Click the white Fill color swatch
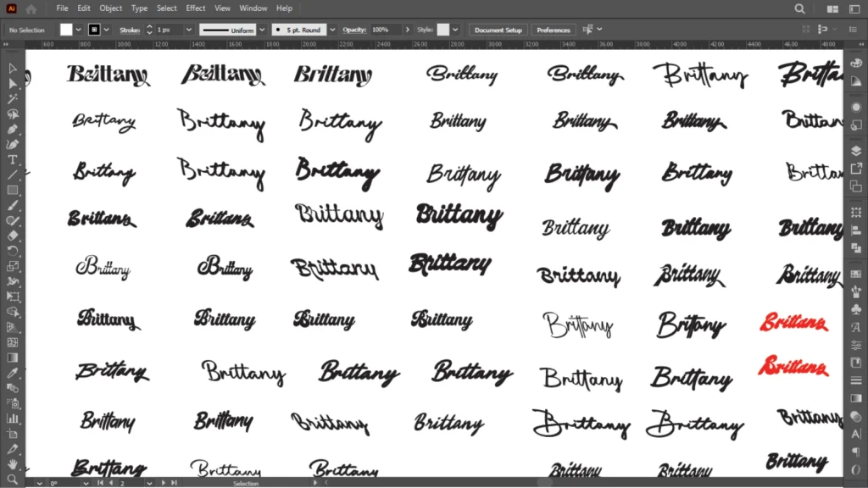This screenshot has width=868, height=488. [66, 30]
